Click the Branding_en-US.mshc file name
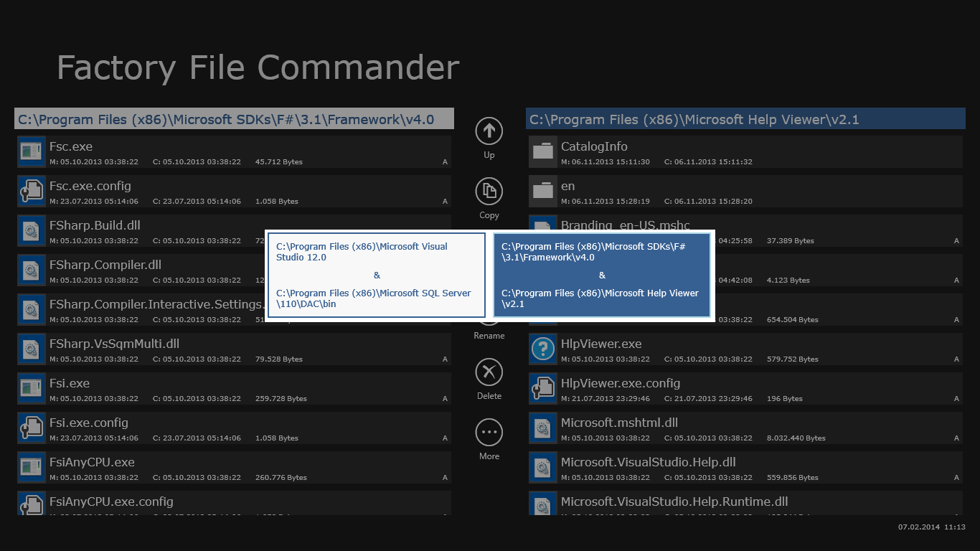Screen dimensions: 980x551 click(626, 226)
